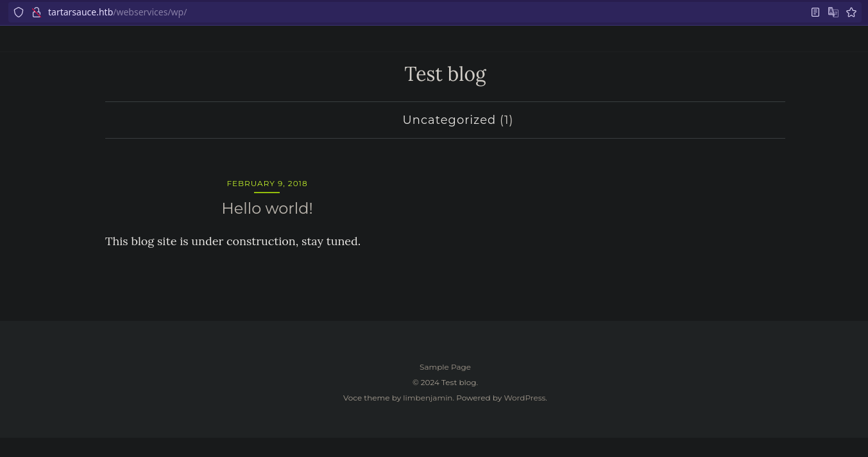
Task: Visit the limbenjamin theme author link
Action: tap(427, 398)
